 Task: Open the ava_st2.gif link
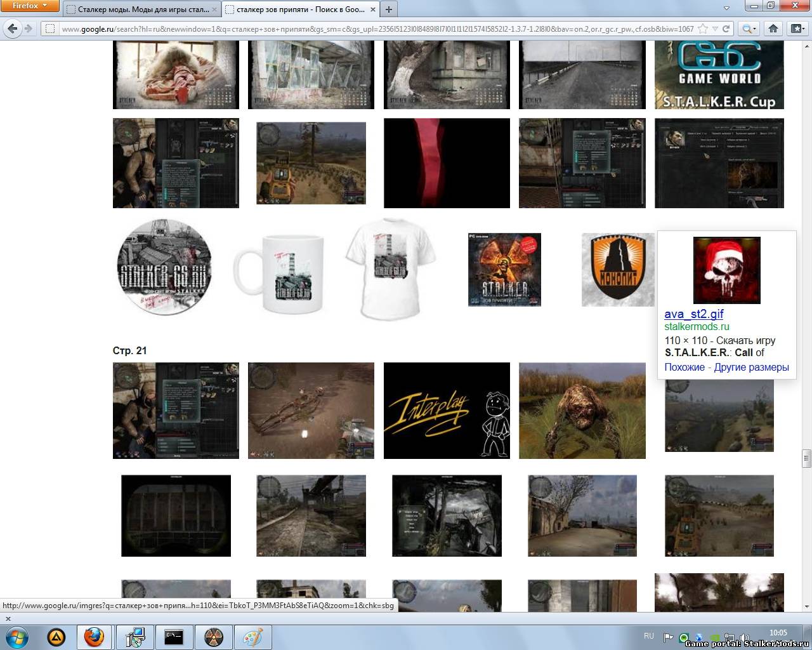pos(693,314)
